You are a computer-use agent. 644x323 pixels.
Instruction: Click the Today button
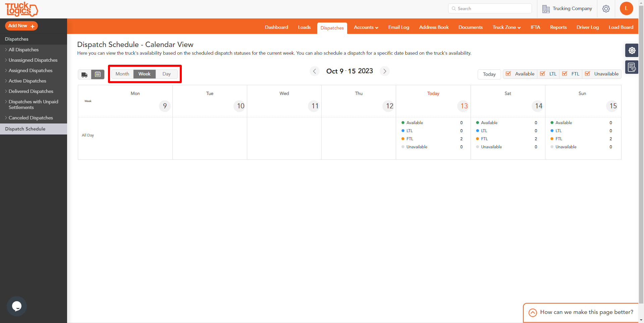tap(489, 74)
